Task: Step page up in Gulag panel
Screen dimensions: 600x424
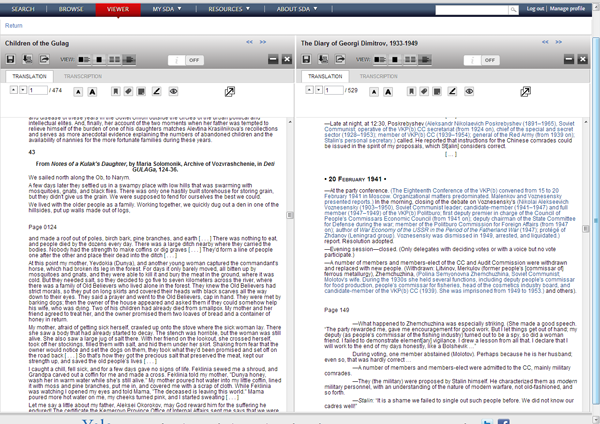Action: [13, 90]
